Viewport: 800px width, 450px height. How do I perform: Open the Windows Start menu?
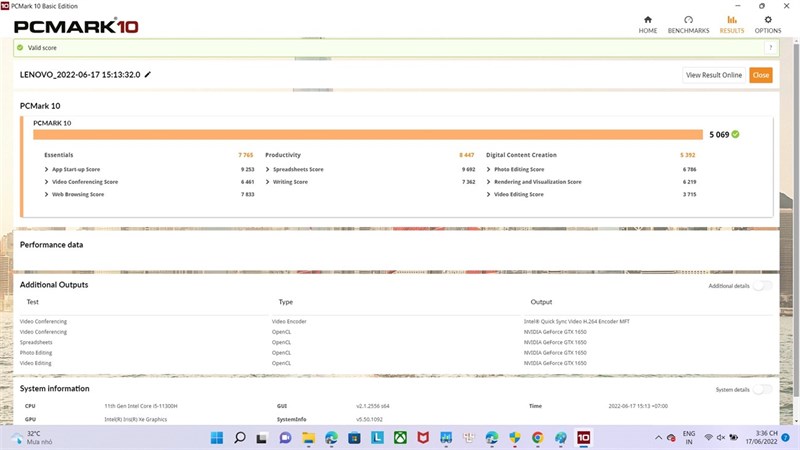click(x=217, y=438)
